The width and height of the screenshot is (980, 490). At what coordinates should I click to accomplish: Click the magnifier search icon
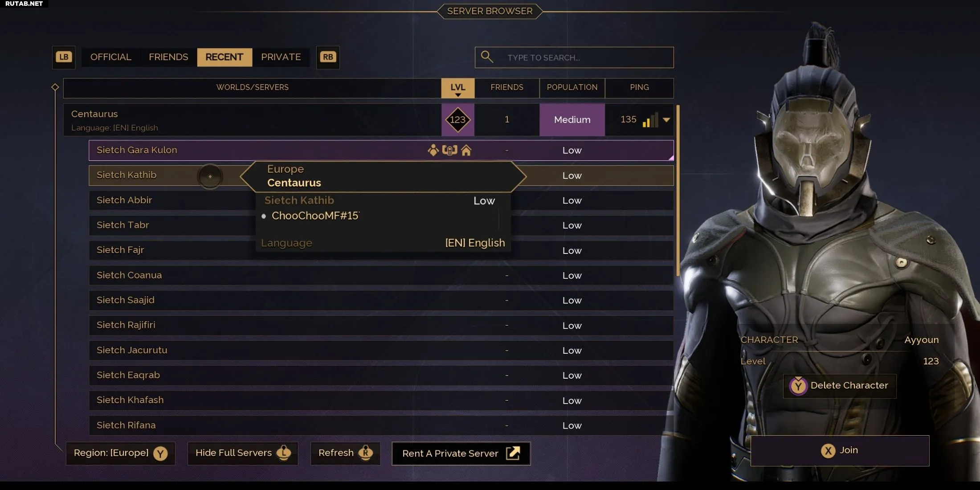pos(487,57)
